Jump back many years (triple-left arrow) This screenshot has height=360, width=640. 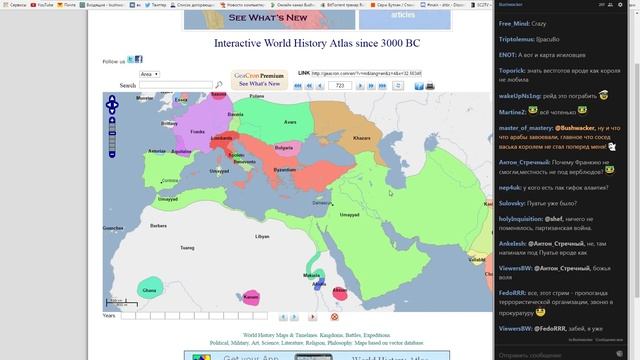(298, 86)
